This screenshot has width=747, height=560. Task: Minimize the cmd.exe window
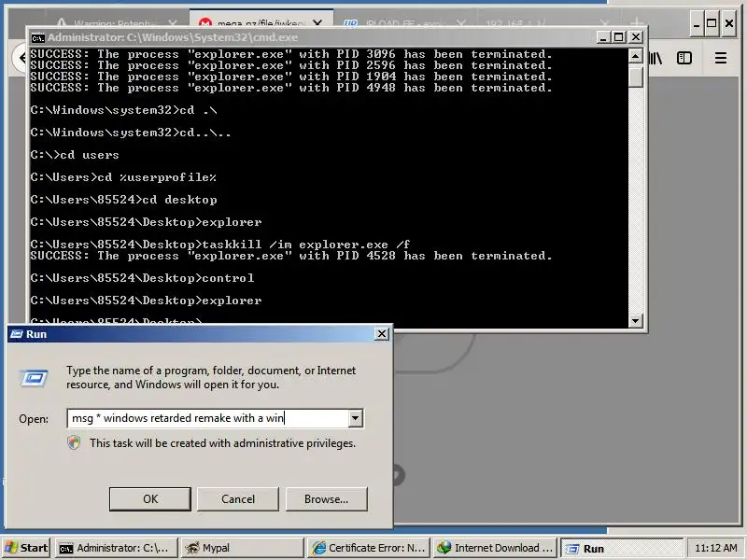tap(603, 37)
